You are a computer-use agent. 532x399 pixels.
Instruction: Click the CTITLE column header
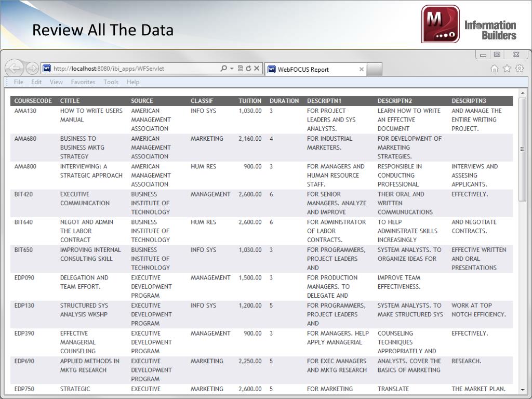pos(70,101)
